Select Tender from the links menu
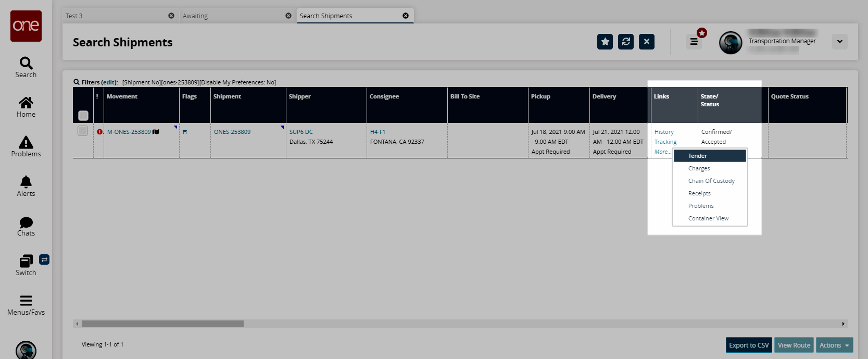 tap(697, 156)
